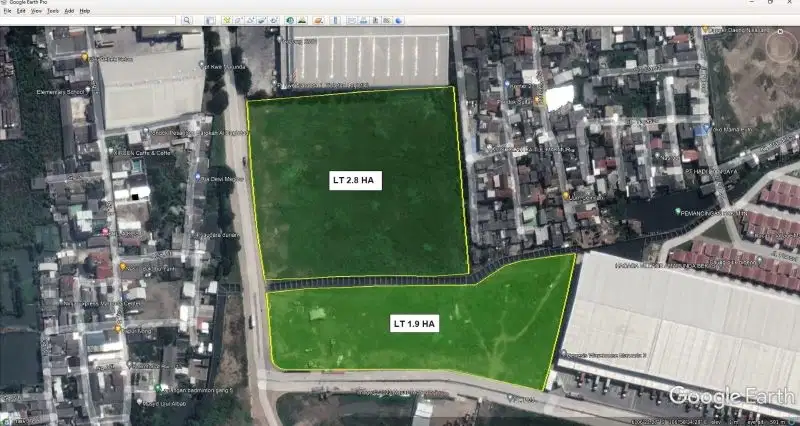Click the Elementary School place marker
The image size is (800, 426).
coord(97,90)
